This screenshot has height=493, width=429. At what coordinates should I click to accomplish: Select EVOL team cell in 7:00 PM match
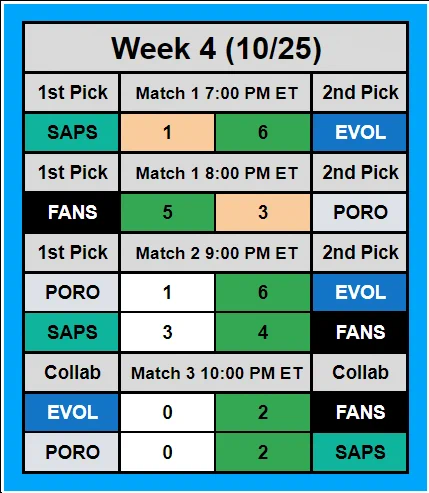[x=360, y=132]
